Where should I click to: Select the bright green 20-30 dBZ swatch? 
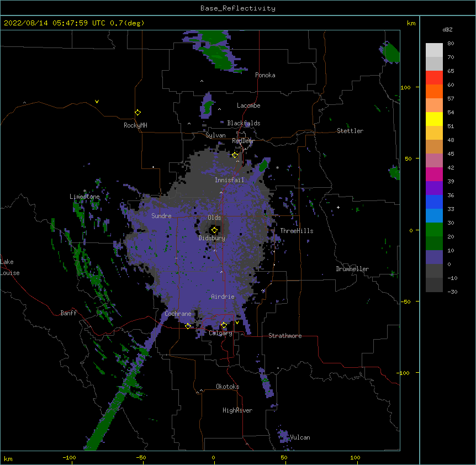434,230
